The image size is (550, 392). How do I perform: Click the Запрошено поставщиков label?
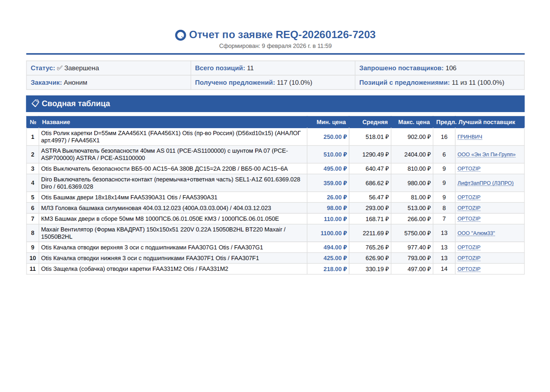click(401, 68)
